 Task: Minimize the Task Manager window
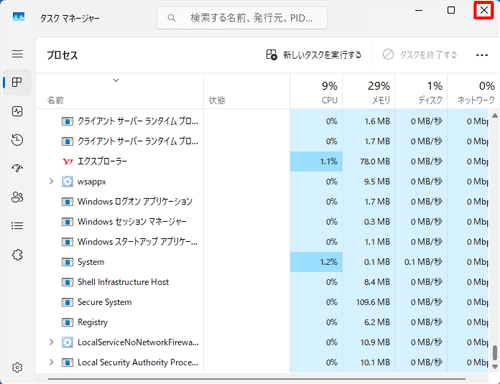[x=419, y=10]
